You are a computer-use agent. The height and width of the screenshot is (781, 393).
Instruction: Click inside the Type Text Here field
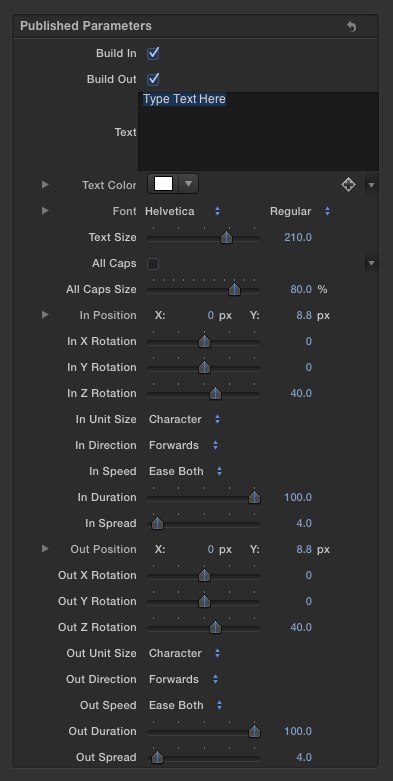click(x=258, y=131)
